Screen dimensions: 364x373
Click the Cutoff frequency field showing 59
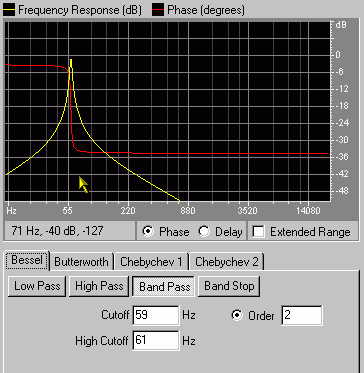(156, 315)
